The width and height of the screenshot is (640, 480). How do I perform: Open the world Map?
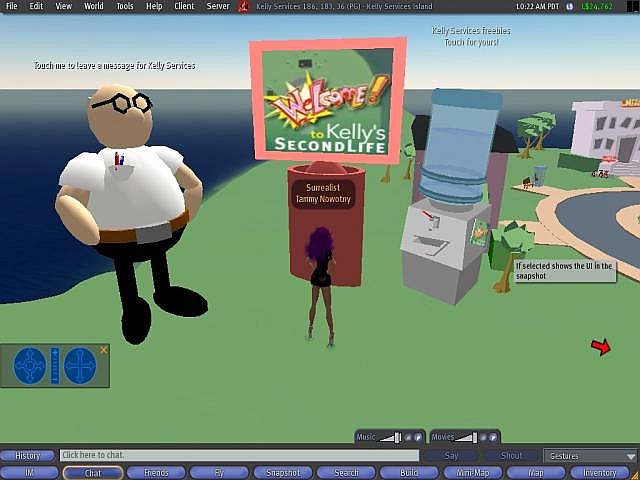click(x=536, y=473)
